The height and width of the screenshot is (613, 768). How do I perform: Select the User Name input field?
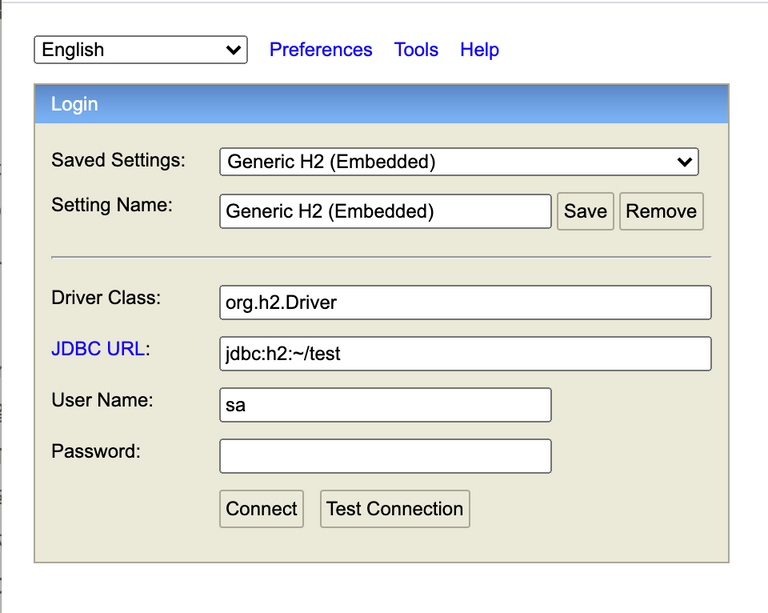(x=385, y=405)
